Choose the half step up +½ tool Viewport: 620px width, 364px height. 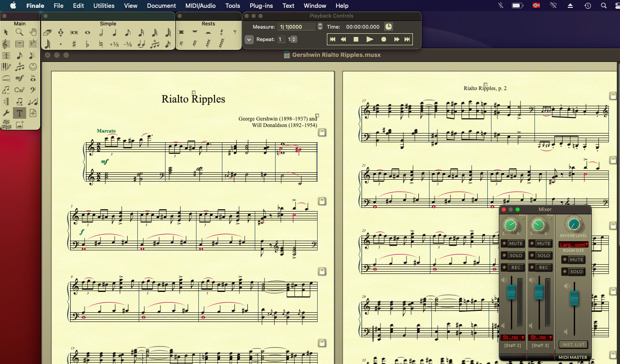point(114,44)
